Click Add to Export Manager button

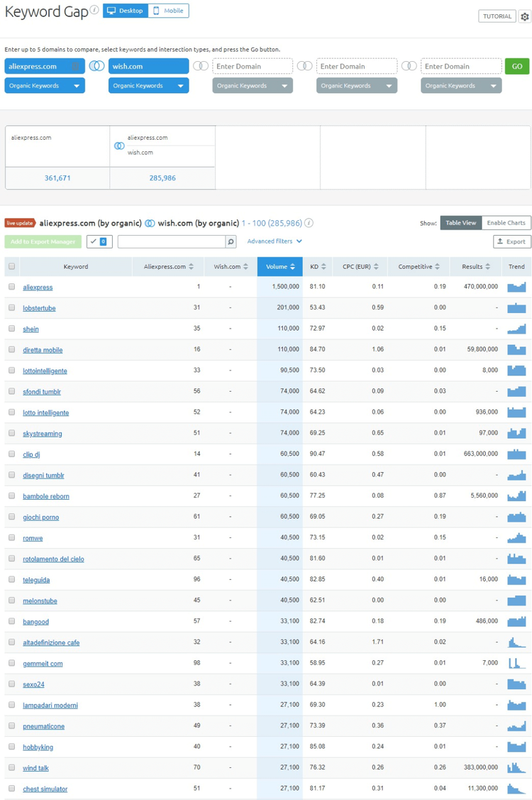pos(43,242)
